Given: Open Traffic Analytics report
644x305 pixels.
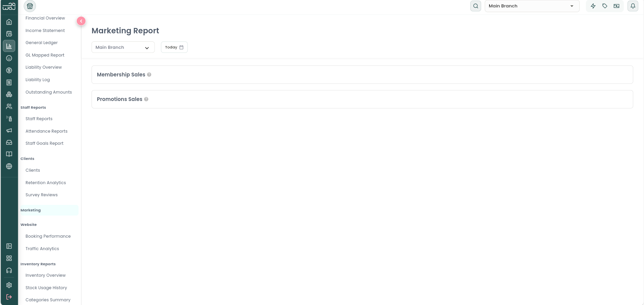Looking at the screenshot, I should point(42,249).
